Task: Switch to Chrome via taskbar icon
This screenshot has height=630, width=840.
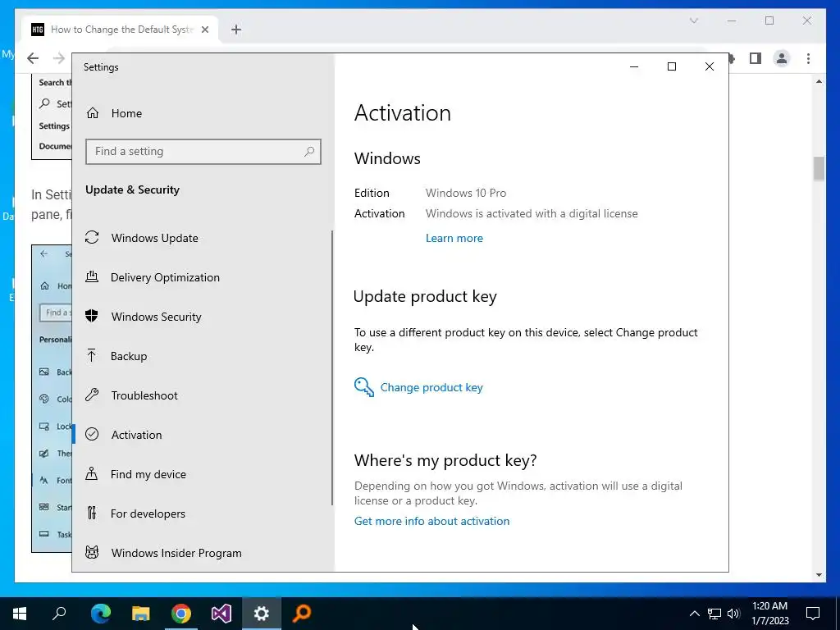Action: coord(181,614)
